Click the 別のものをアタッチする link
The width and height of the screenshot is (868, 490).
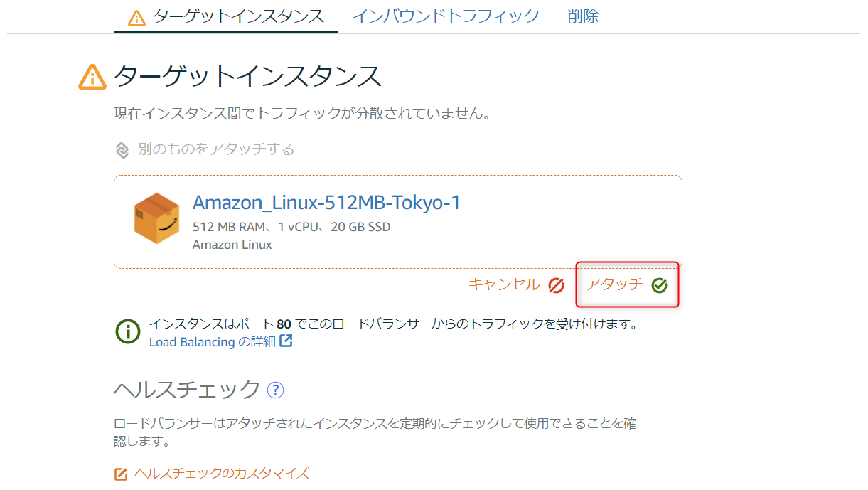click(x=216, y=149)
